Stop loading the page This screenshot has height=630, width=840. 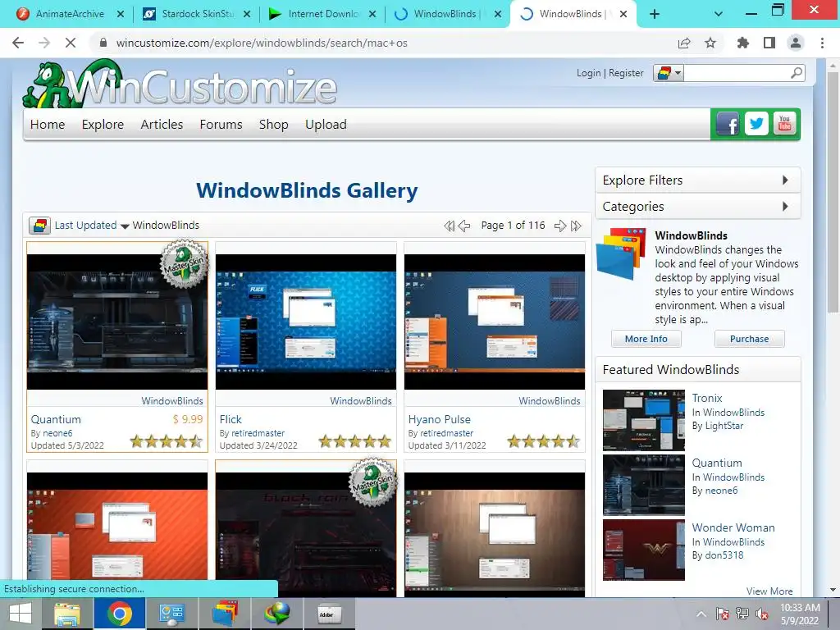pos(71,43)
